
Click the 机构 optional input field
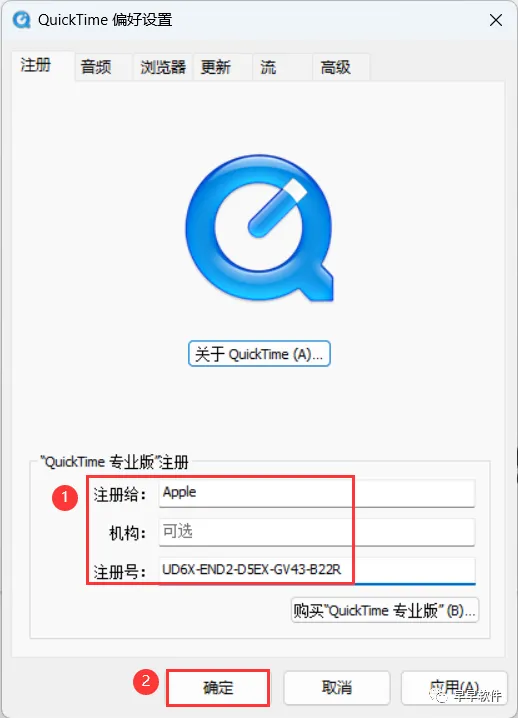click(x=316, y=532)
